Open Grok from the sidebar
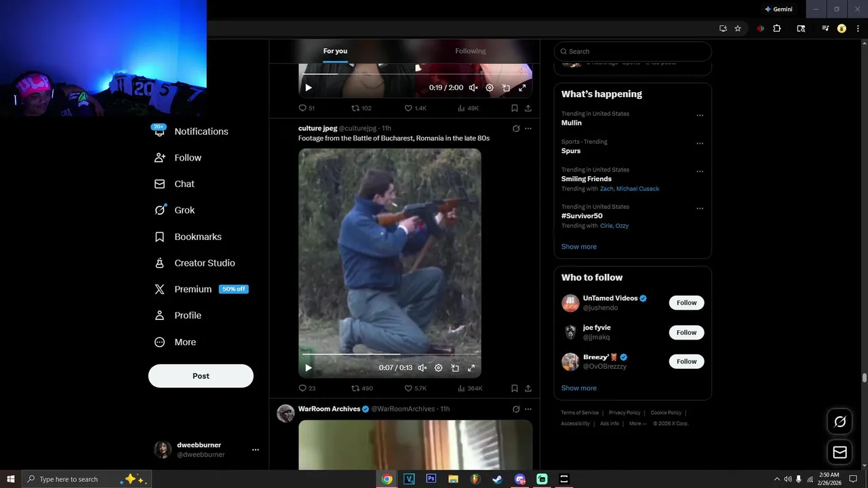 (174, 210)
